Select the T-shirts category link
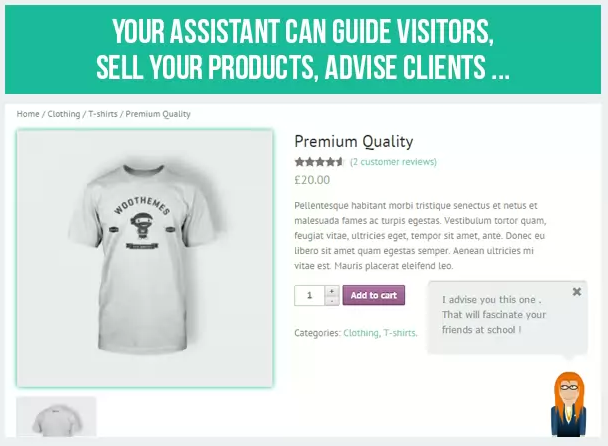Image resolution: width=608 pixels, height=446 pixels. [399, 333]
